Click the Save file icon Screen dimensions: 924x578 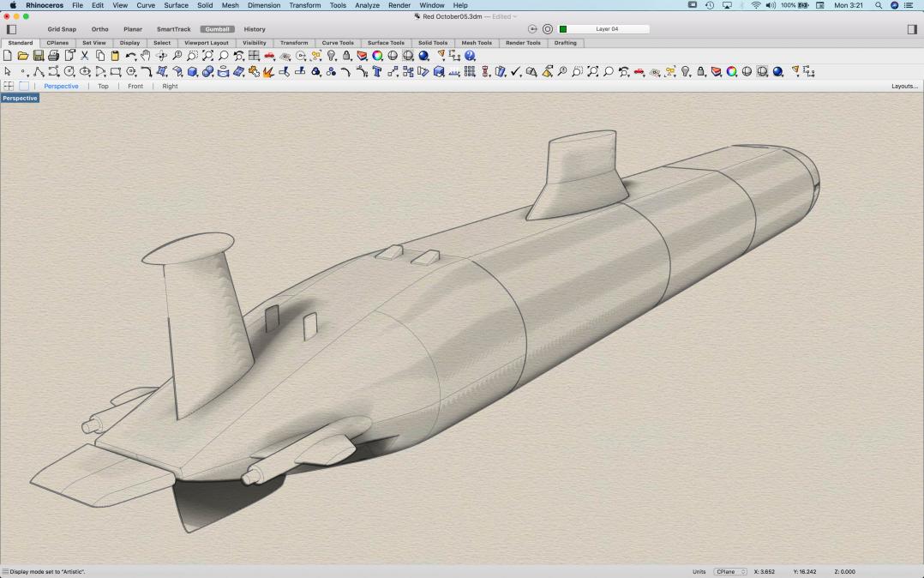click(39, 56)
